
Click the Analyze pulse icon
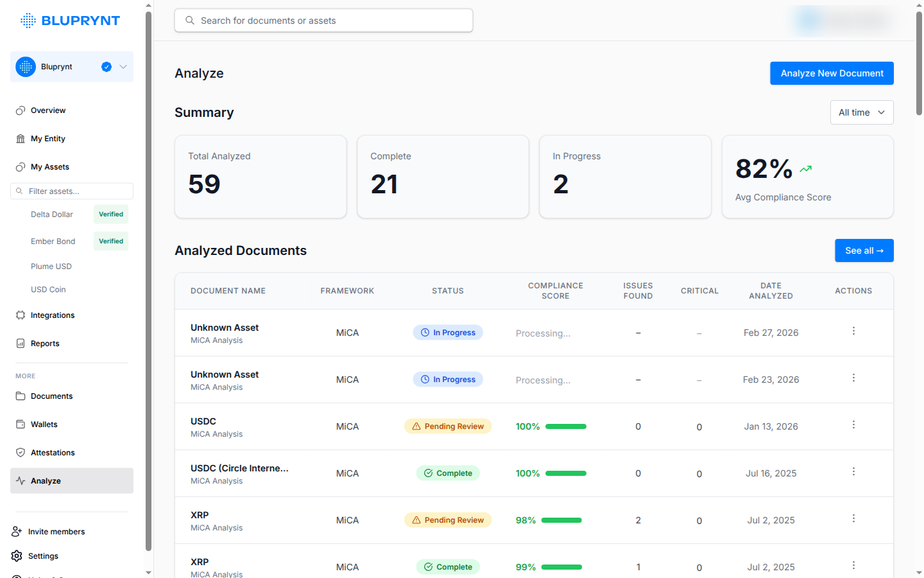point(21,481)
